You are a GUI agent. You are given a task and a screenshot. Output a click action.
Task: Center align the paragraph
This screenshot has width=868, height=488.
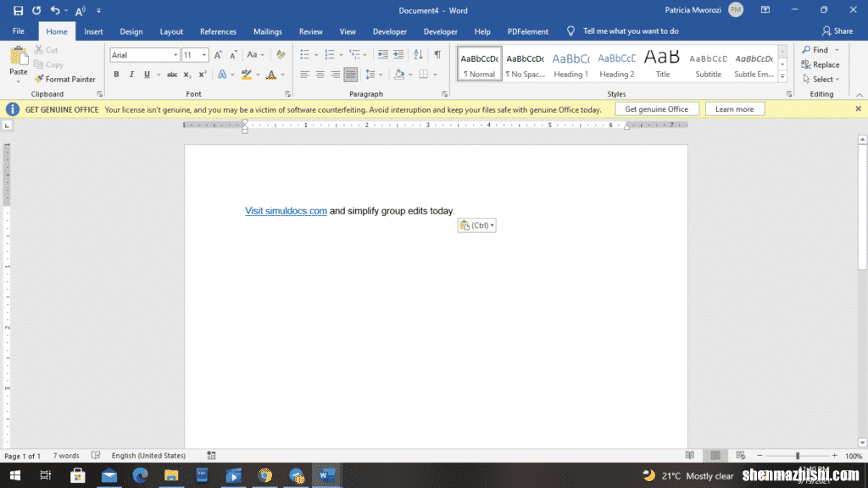(320, 75)
